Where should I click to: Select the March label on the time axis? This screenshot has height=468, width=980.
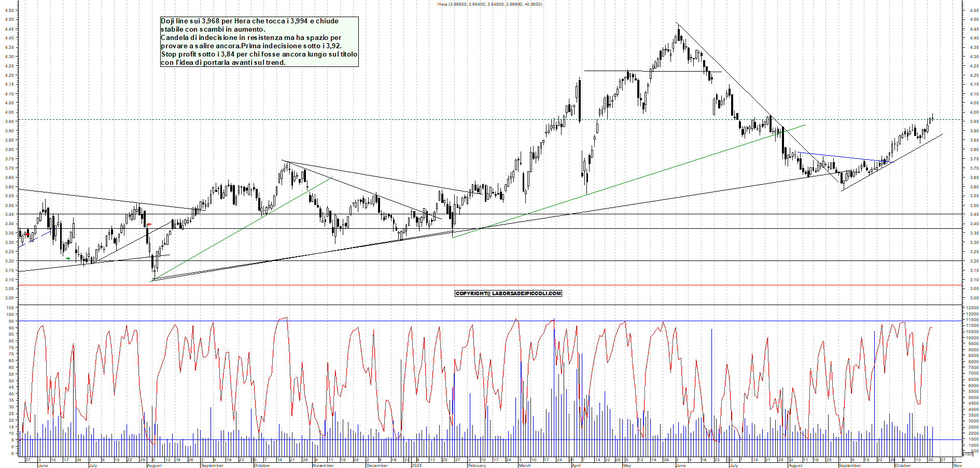(525, 465)
